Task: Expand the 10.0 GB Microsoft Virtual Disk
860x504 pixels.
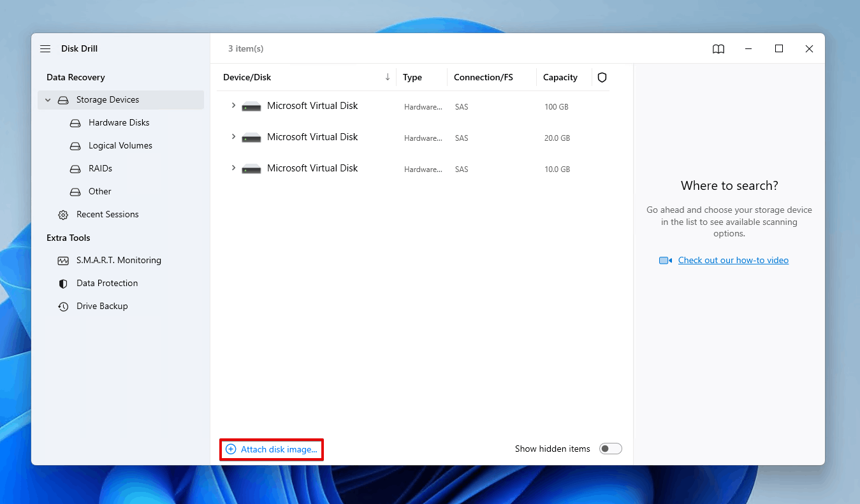Action: click(233, 168)
